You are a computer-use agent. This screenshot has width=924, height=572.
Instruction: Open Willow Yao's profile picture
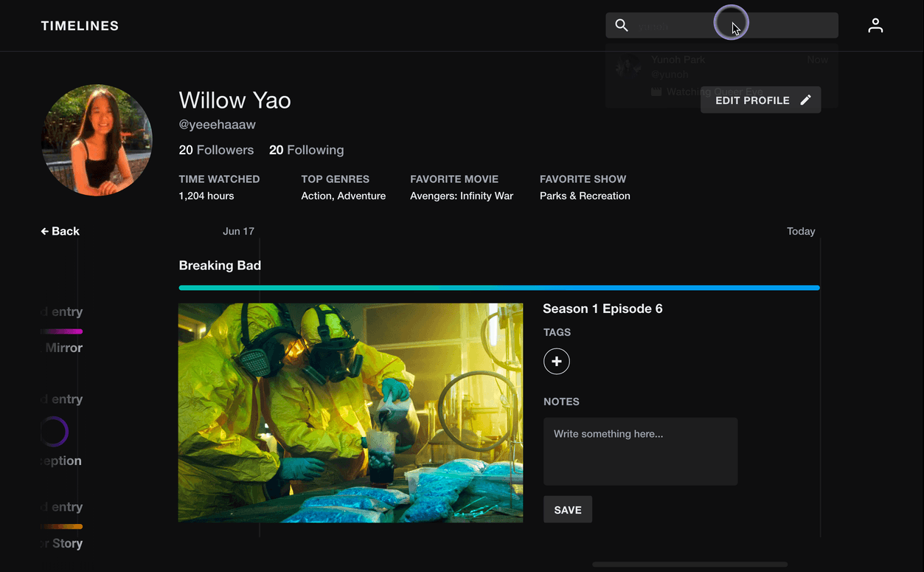[x=97, y=139]
